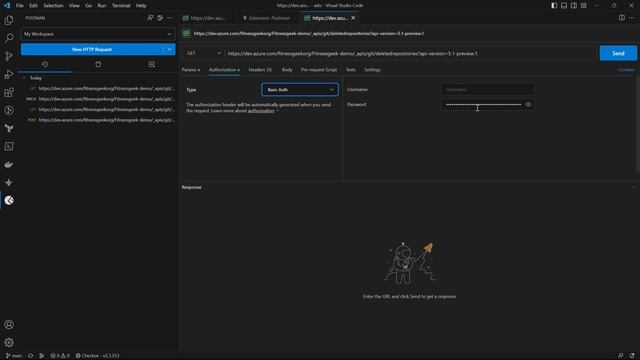
Task: Open the My Workspace dropdown
Action: tap(98, 34)
